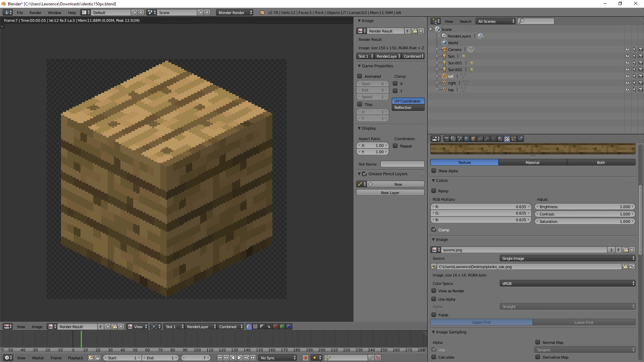Screen dimensions: 644x362
Task: Open the Blender Render engine dropdown
Action: 235,12
